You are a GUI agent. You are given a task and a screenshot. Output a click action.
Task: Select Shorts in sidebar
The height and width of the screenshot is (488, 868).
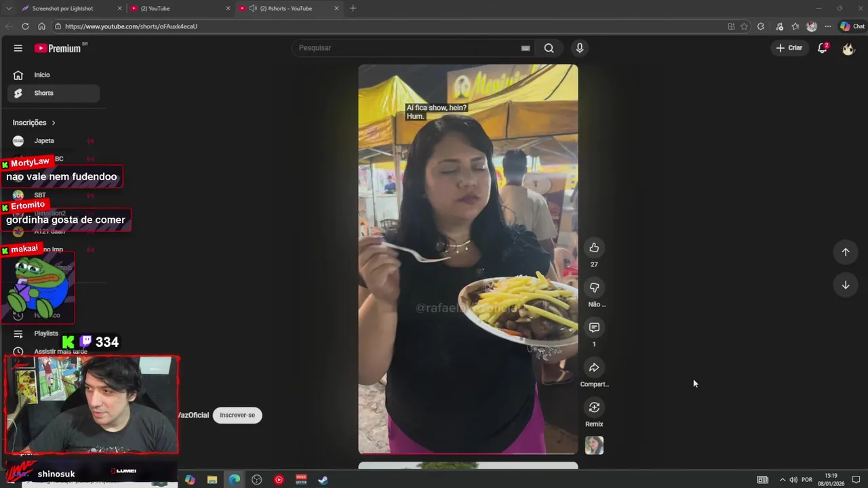pyautogui.click(x=54, y=93)
